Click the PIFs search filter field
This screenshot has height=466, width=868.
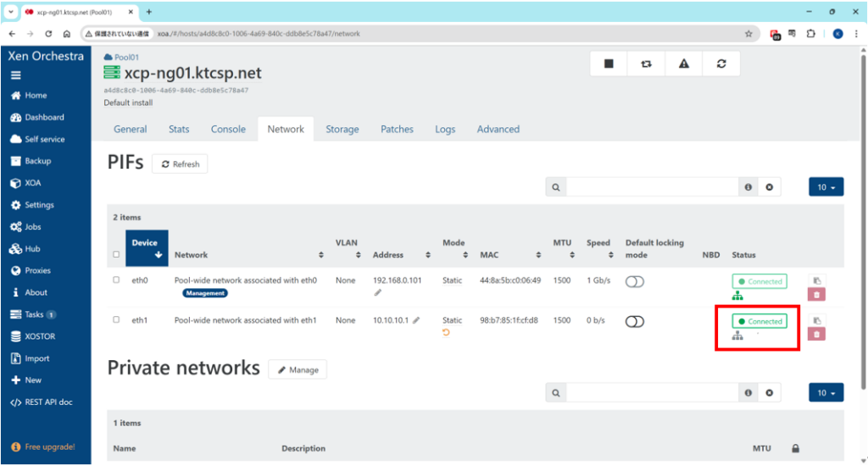pyautogui.click(x=651, y=187)
